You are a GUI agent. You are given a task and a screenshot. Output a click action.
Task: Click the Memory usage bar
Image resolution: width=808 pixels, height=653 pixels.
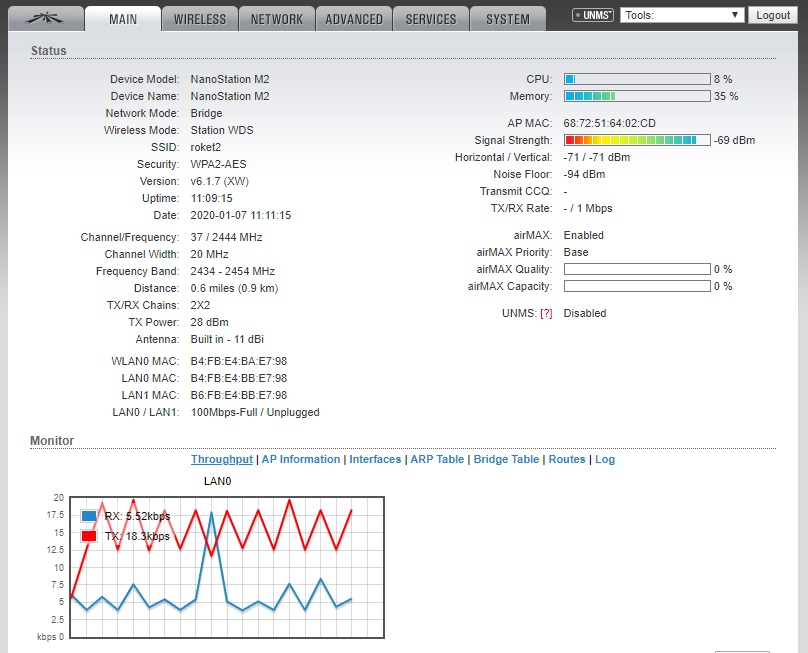(x=637, y=96)
